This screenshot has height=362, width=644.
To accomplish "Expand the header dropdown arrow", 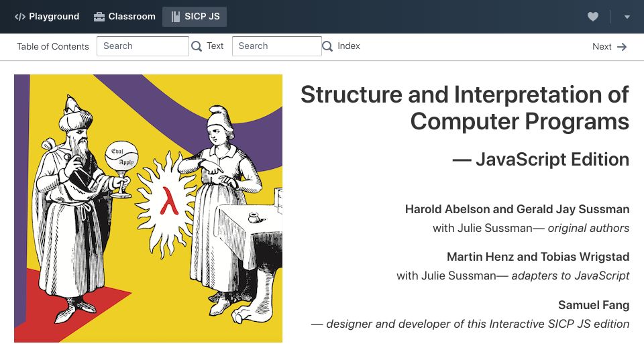I will coord(627,17).
